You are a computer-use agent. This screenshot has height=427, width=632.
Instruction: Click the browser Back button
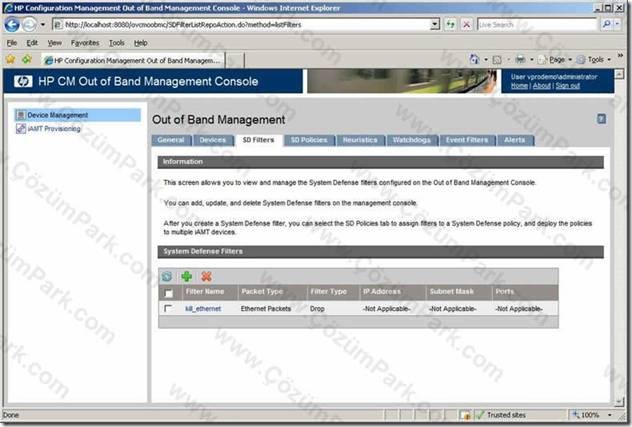(12, 25)
